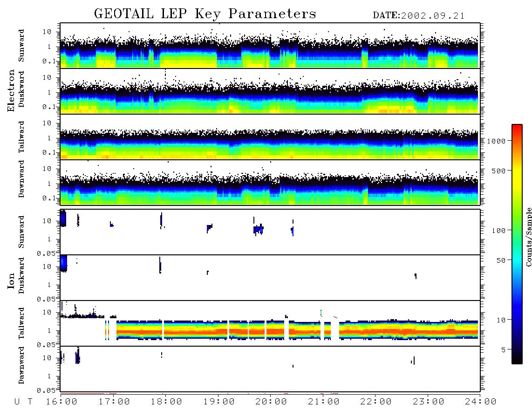Select the 21:00 time tick label
Screen dimensions: 532x410
pos(324,402)
